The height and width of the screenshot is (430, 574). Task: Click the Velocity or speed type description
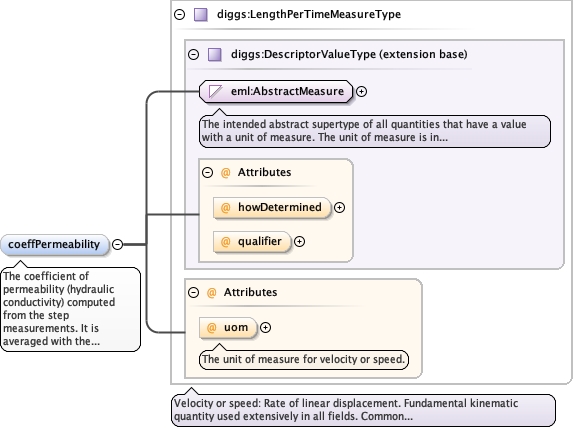(x=363, y=410)
